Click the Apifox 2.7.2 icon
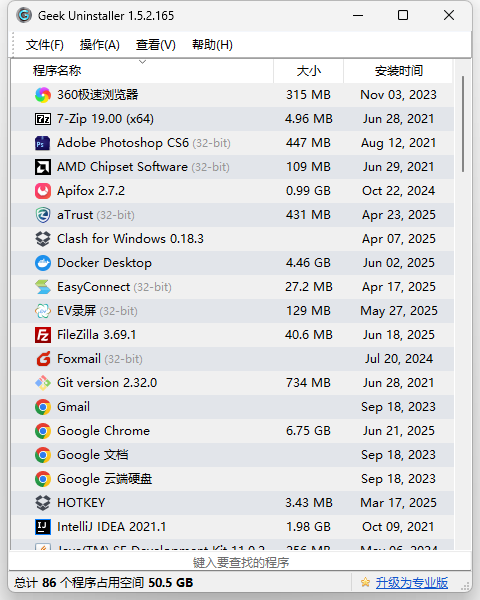 pyautogui.click(x=42, y=191)
